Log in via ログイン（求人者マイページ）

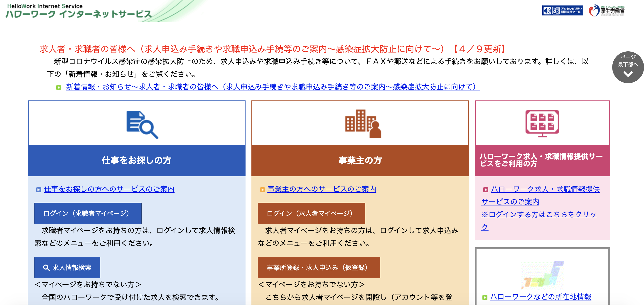tap(311, 213)
